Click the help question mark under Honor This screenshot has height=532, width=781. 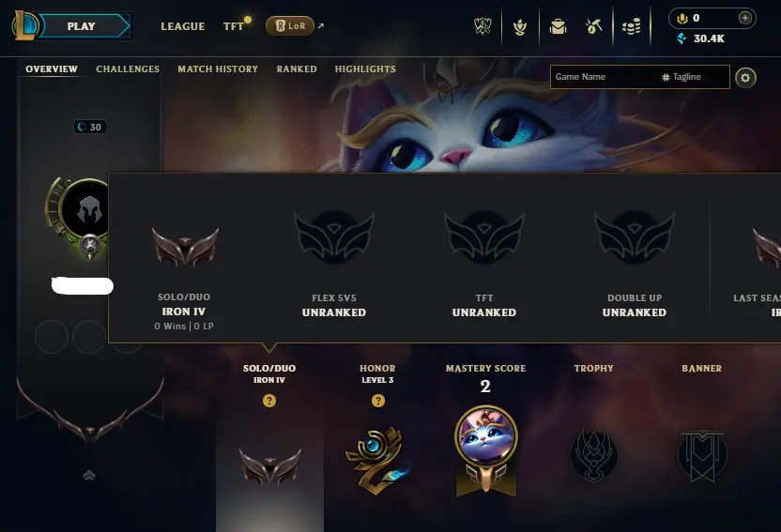click(378, 401)
